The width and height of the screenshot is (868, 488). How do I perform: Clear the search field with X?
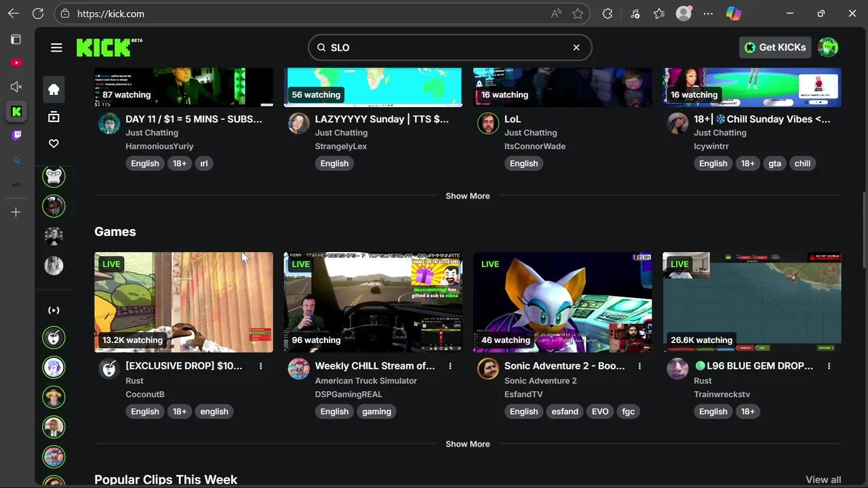coord(576,47)
